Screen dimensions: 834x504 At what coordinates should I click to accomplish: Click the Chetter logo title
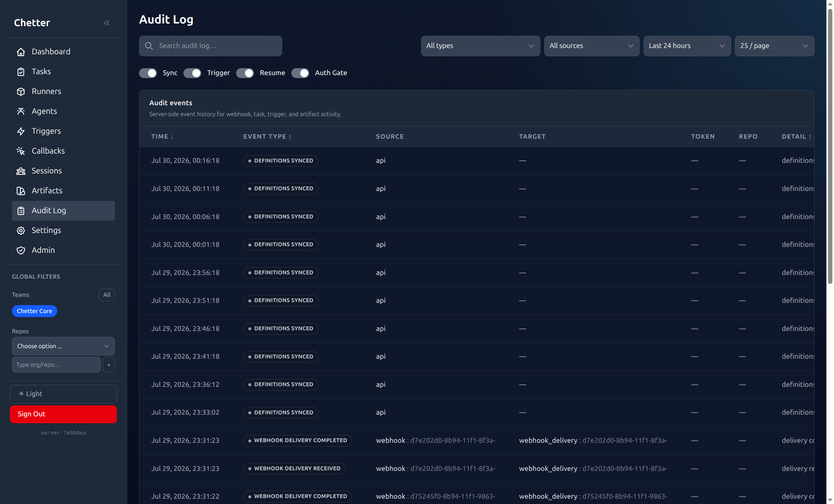tap(32, 23)
